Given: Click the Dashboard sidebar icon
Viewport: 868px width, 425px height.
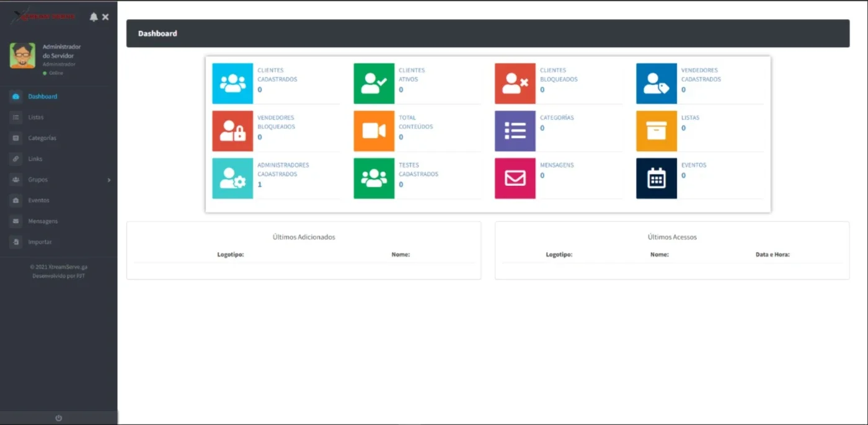Looking at the screenshot, I should (x=16, y=97).
